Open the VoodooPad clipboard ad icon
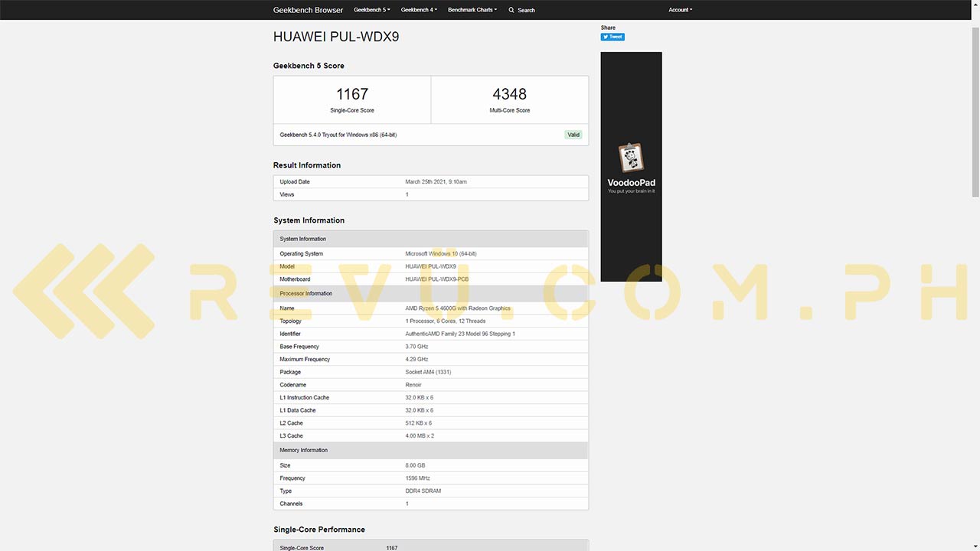The image size is (980, 551). (631, 158)
